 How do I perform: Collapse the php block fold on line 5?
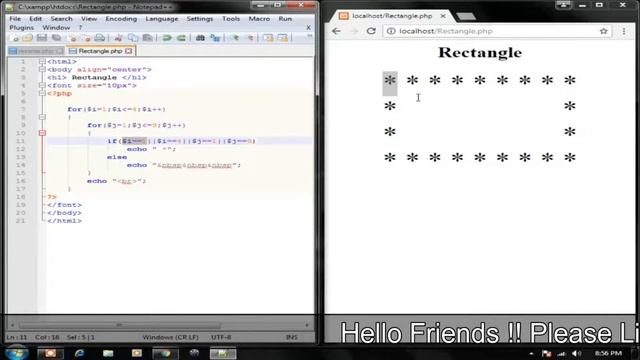[x=42, y=93]
